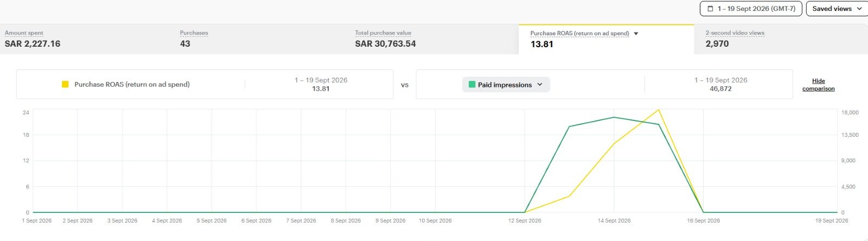The image size is (868, 241).
Task: Click the yellow Purchase ROAS legend swatch
Action: (x=65, y=84)
